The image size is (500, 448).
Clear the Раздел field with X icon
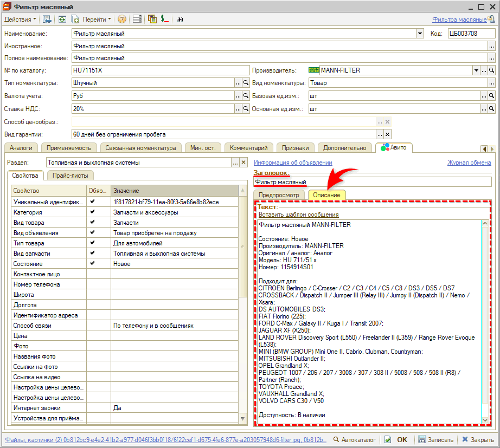(243, 163)
